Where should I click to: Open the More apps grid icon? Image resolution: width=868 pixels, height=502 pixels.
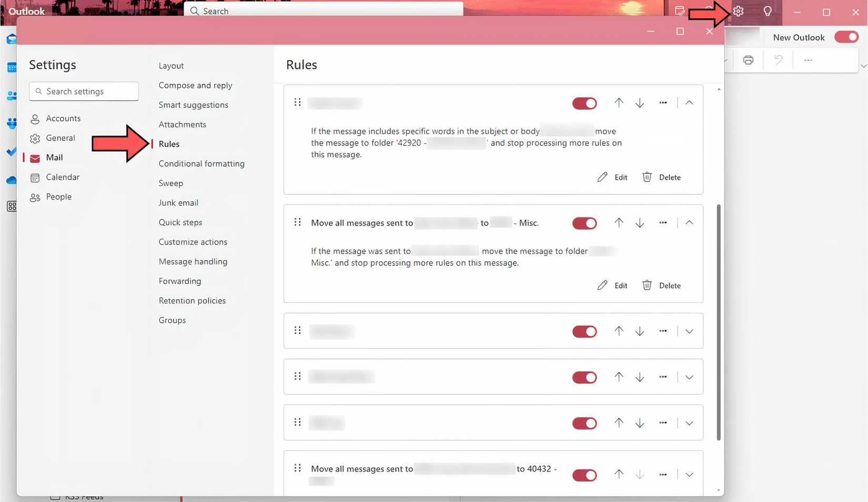(x=12, y=206)
